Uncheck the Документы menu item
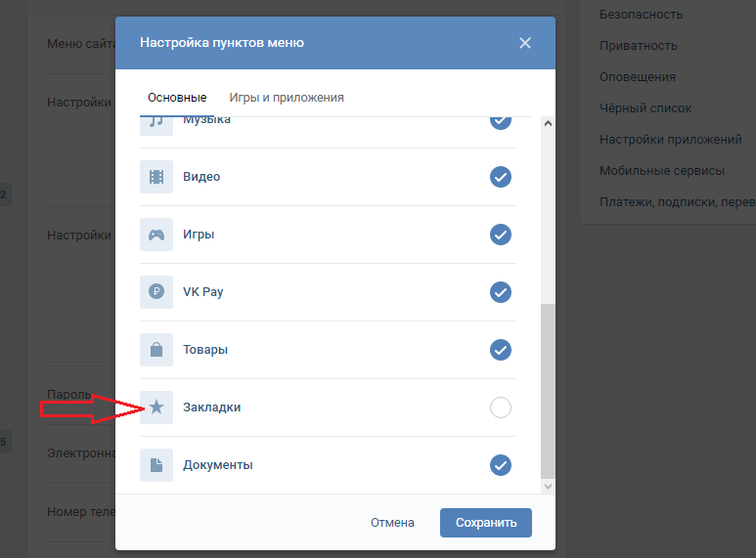756x558 pixels. [x=501, y=465]
